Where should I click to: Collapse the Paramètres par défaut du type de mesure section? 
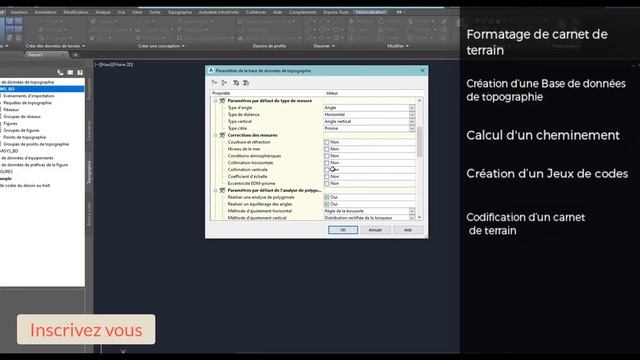215,101
